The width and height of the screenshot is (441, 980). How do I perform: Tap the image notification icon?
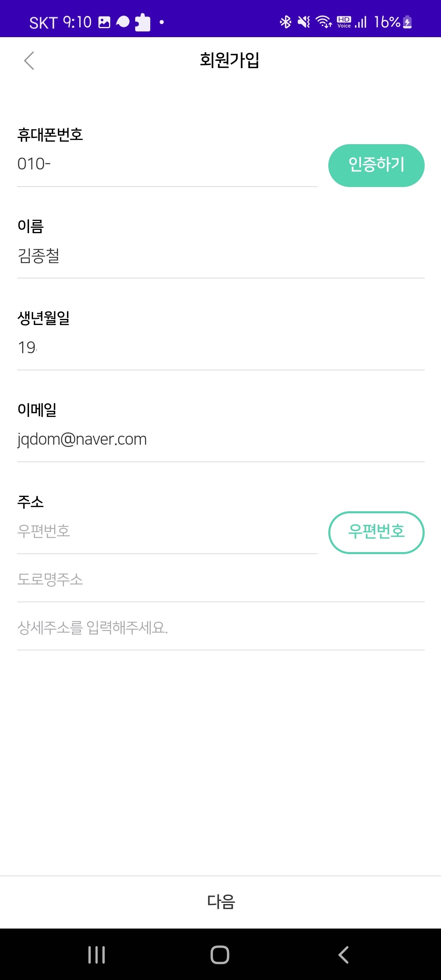(105, 22)
